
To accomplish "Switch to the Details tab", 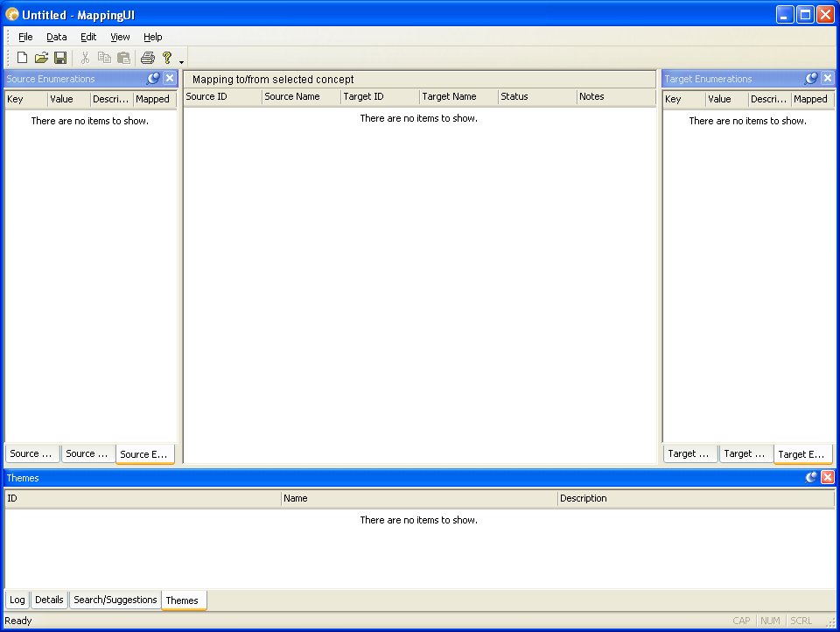I will click(49, 600).
